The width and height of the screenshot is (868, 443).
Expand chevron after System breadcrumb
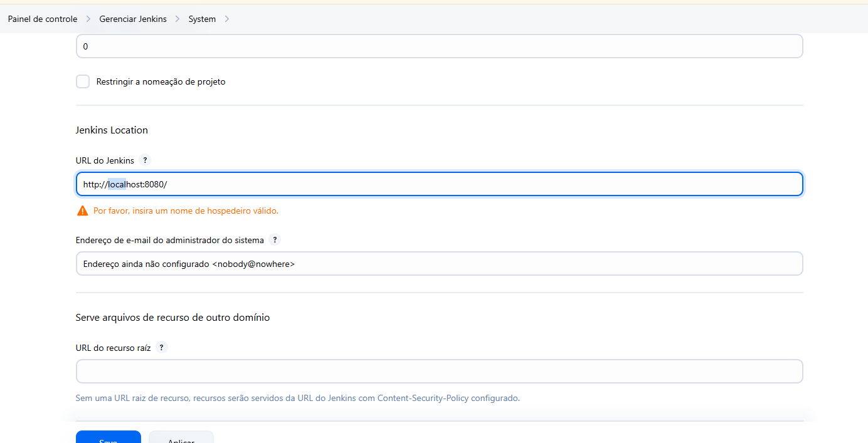click(x=226, y=19)
